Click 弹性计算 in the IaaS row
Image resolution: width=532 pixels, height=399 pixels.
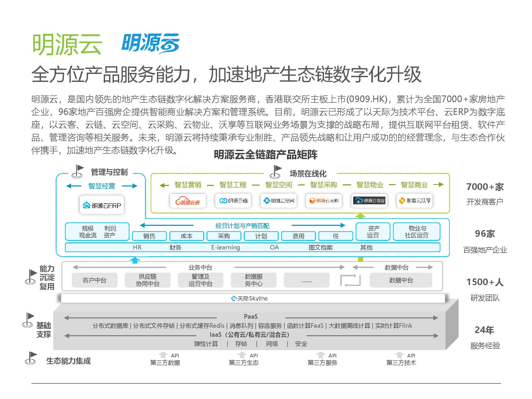206,344
